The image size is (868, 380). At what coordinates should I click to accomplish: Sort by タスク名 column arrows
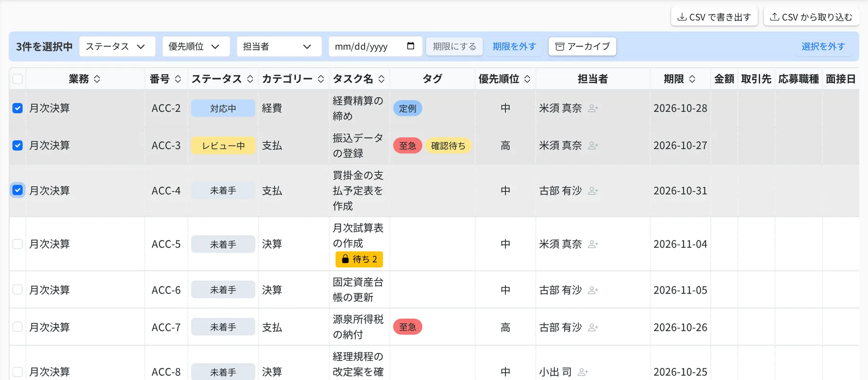coord(381,79)
